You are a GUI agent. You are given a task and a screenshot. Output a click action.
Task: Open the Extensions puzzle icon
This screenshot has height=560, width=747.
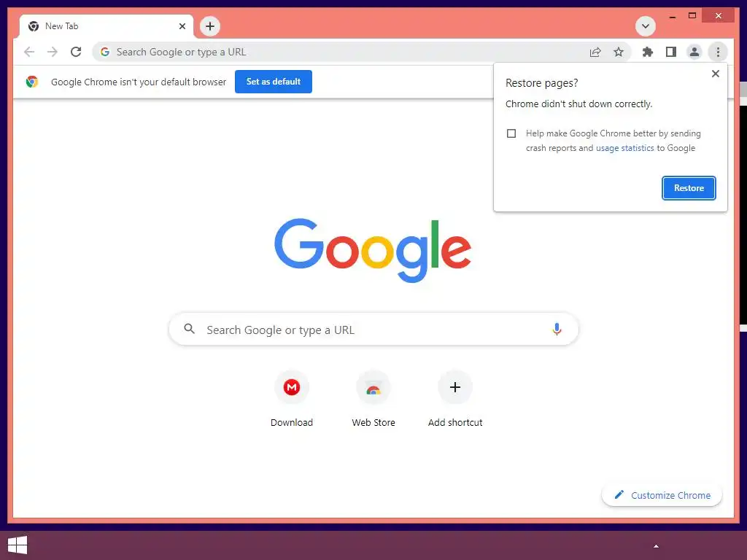coord(648,52)
